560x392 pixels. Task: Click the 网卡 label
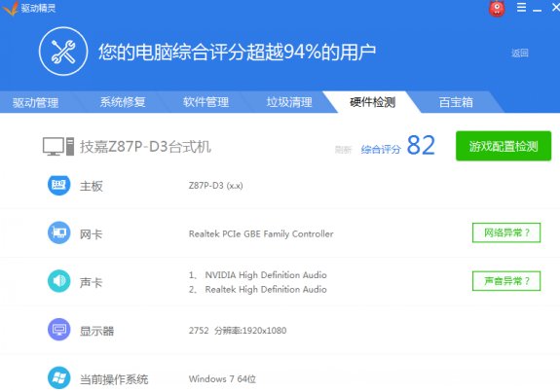(x=92, y=234)
